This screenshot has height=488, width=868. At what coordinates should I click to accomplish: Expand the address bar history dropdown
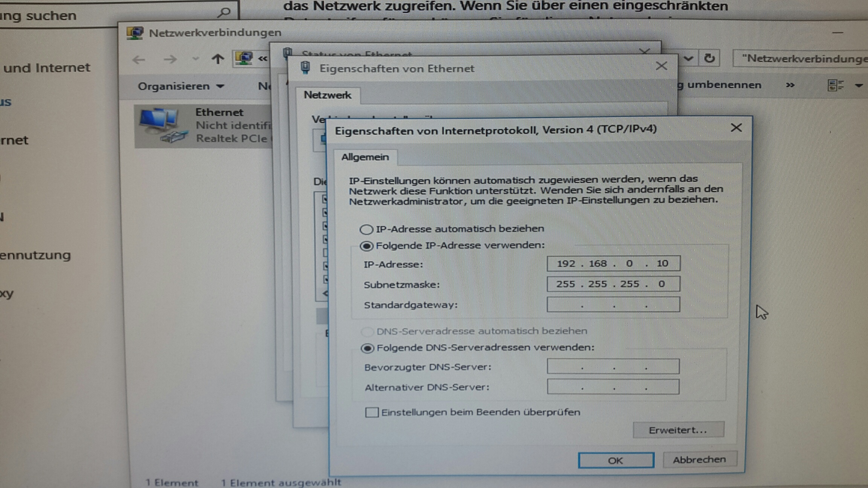click(x=688, y=58)
